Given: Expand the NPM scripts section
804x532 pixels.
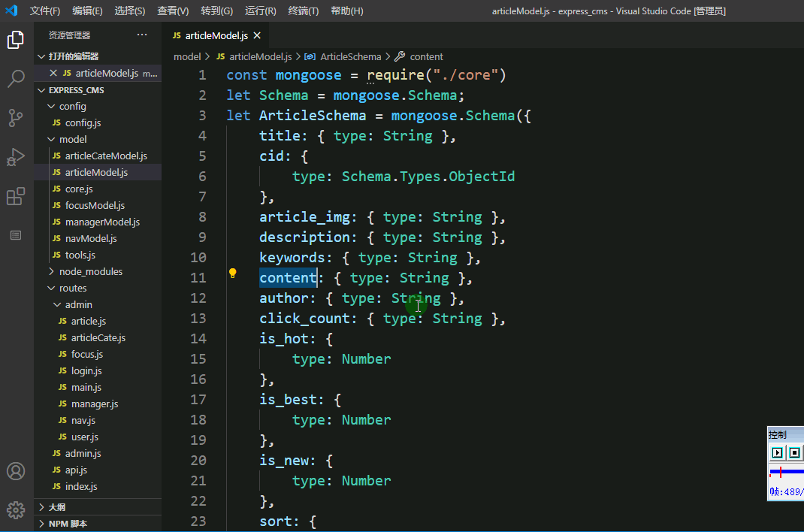Looking at the screenshot, I should click(x=98, y=524).
